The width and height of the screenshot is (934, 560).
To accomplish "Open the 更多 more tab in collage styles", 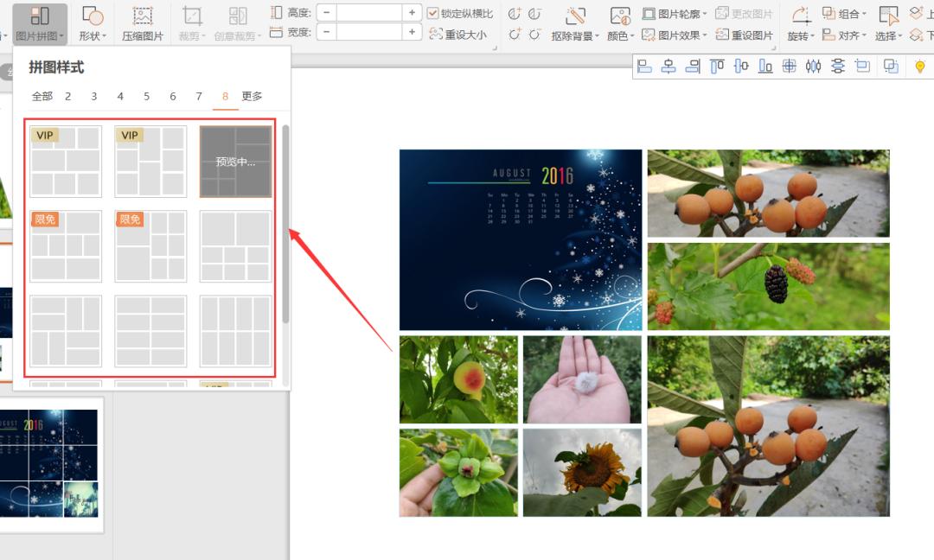I will click(x=252, y=97).
